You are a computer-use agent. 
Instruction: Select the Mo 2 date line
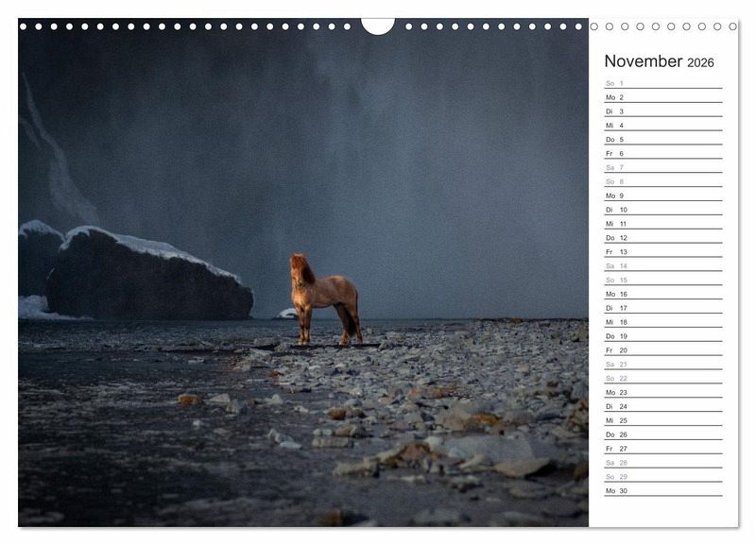pos(662,97)
